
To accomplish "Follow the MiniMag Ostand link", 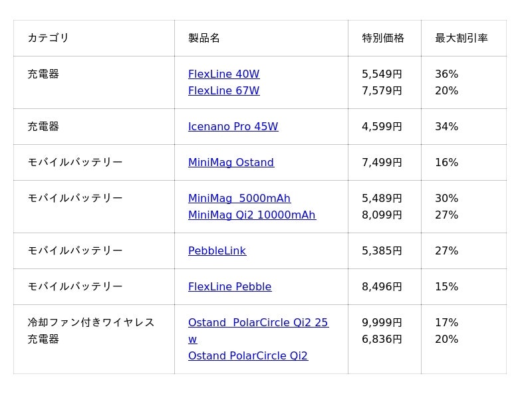I will tap(231, 163).
